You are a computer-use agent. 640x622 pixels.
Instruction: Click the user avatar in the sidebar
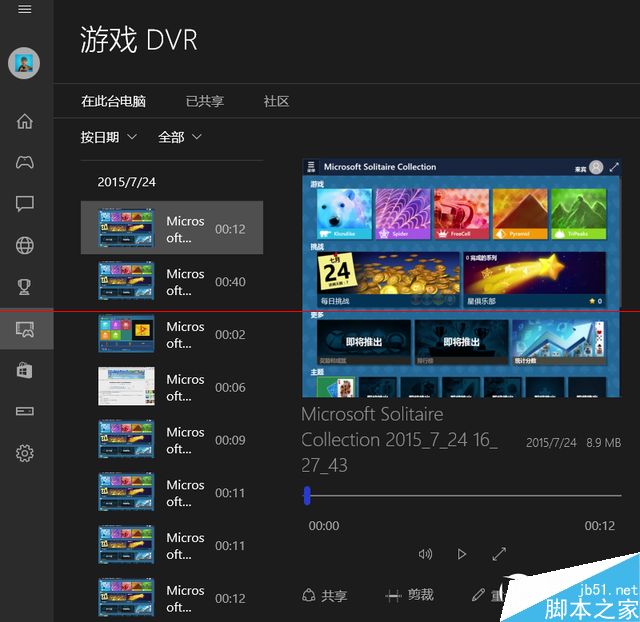coord(24,63)
